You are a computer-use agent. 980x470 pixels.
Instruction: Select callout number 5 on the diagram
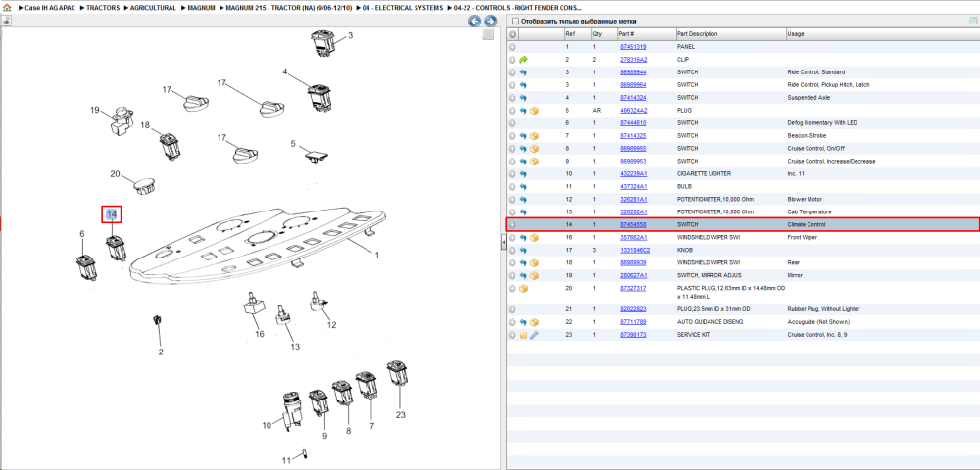(x=293, y=144)
